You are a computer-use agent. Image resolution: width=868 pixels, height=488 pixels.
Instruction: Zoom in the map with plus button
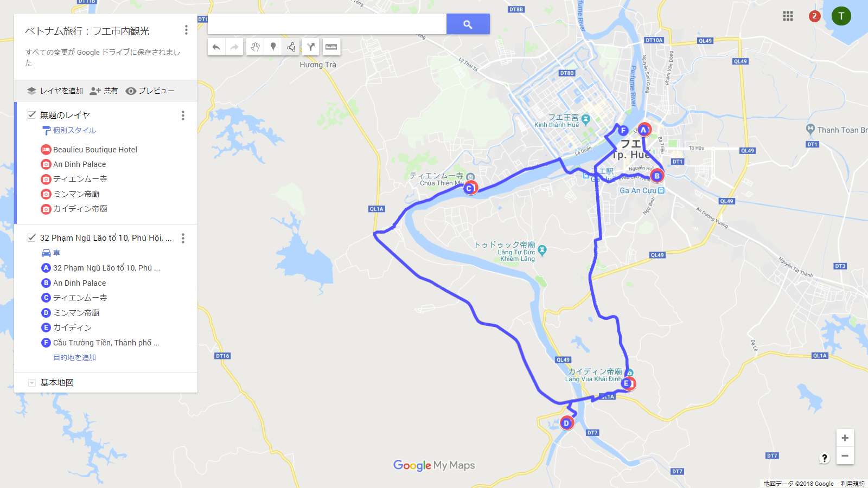[x=845, y=438]
